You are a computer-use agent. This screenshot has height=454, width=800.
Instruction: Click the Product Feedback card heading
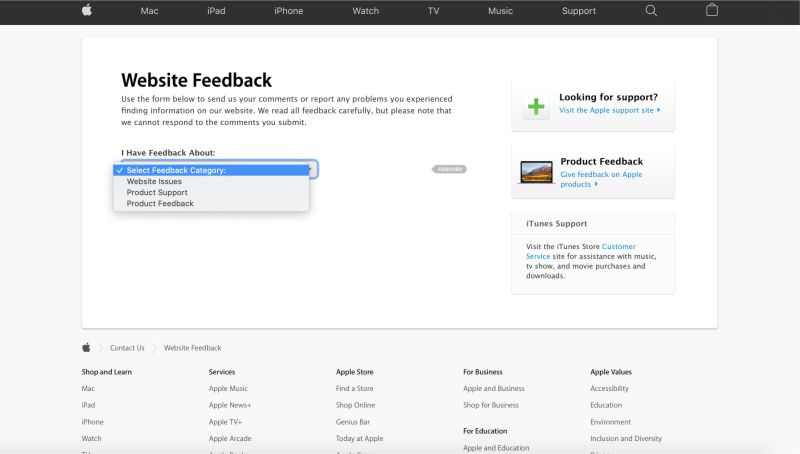[x=602, y=161]
